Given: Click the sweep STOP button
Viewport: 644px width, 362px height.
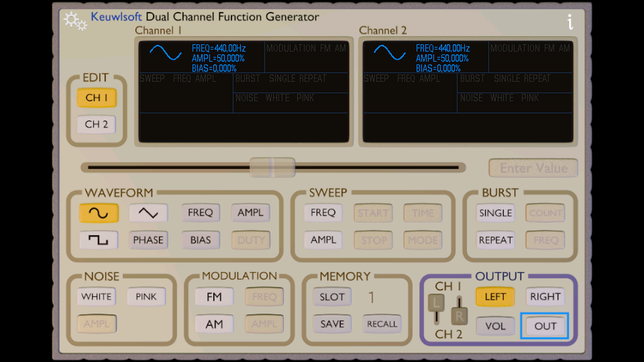Looking at the screenshot, I should point(373,240).
